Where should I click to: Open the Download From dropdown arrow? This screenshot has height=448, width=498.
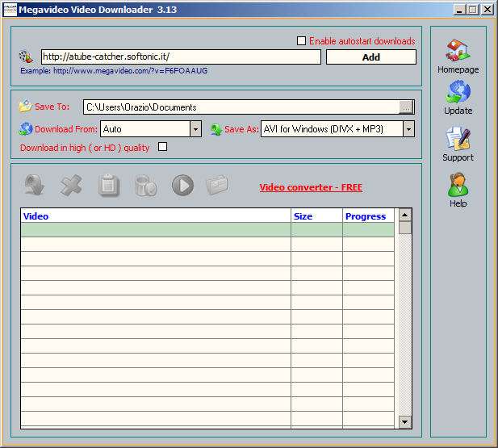(195, 129)
